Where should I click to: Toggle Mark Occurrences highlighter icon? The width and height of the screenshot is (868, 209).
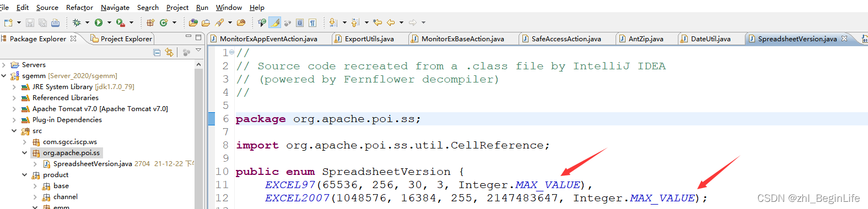coord(275,23)
